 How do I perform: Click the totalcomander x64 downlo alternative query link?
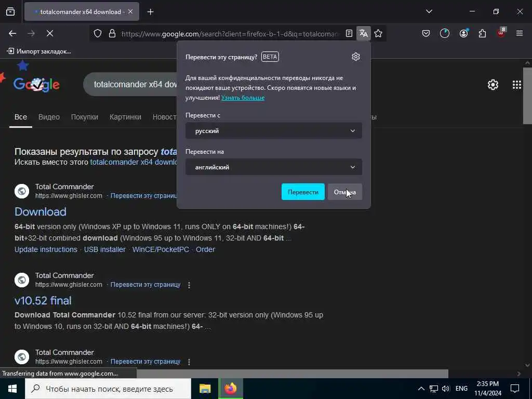134,162
